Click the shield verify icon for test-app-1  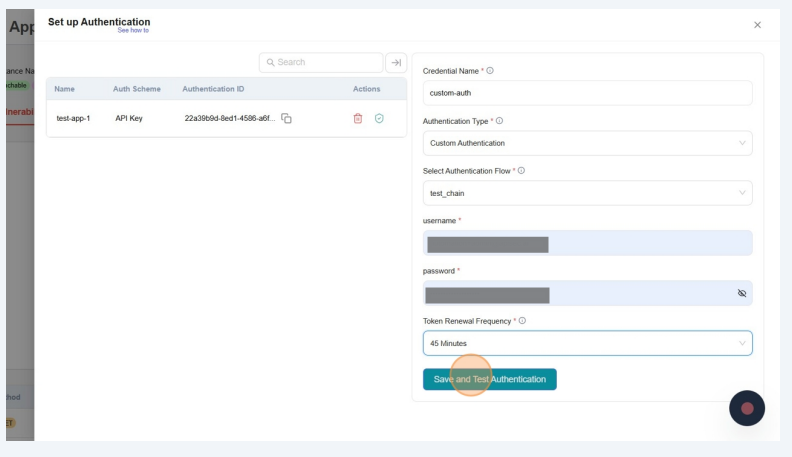[379, 119]
